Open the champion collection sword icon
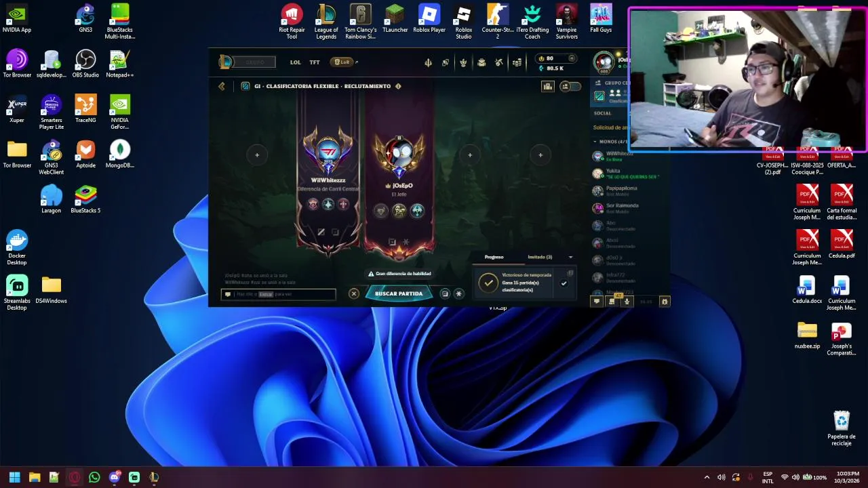This screenshot has width=868, height=488. [x=428, y=62]
